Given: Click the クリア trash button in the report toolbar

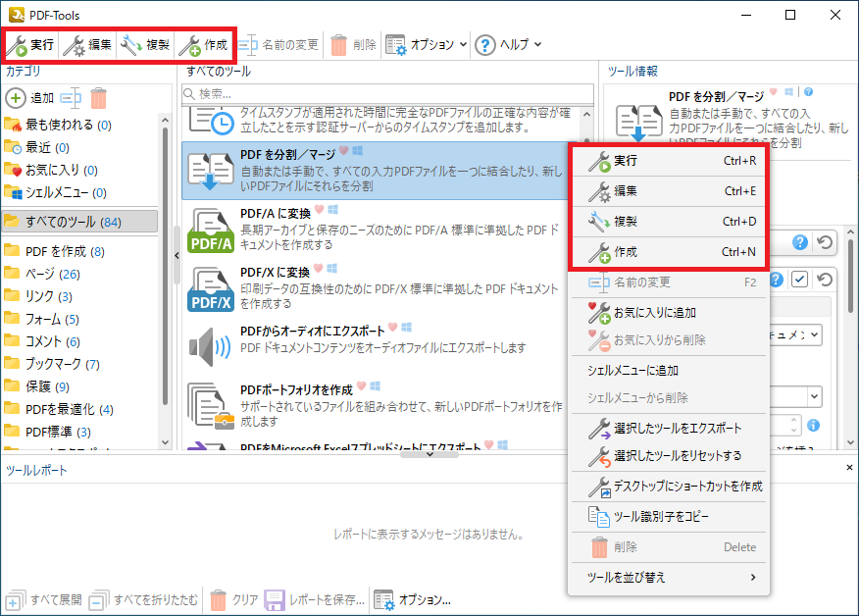Looking at the screenshot, I should click(234, 600).
